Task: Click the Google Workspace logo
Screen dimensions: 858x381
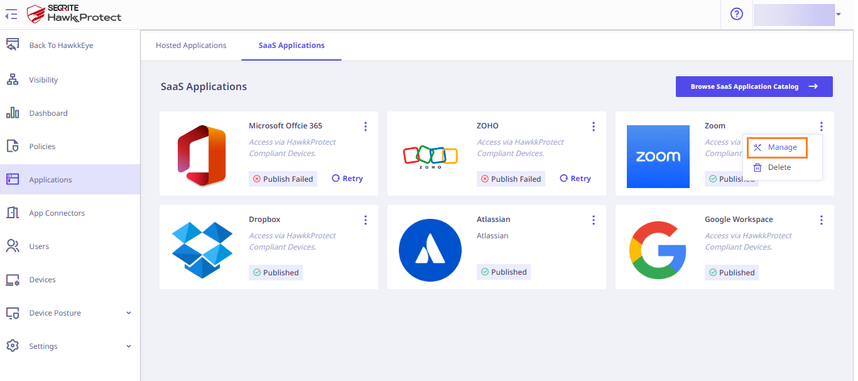Action: click(658, 250)
